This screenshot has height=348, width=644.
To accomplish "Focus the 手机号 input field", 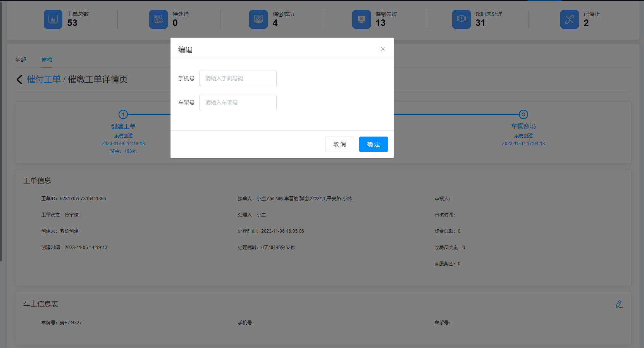I will (238, 78).
